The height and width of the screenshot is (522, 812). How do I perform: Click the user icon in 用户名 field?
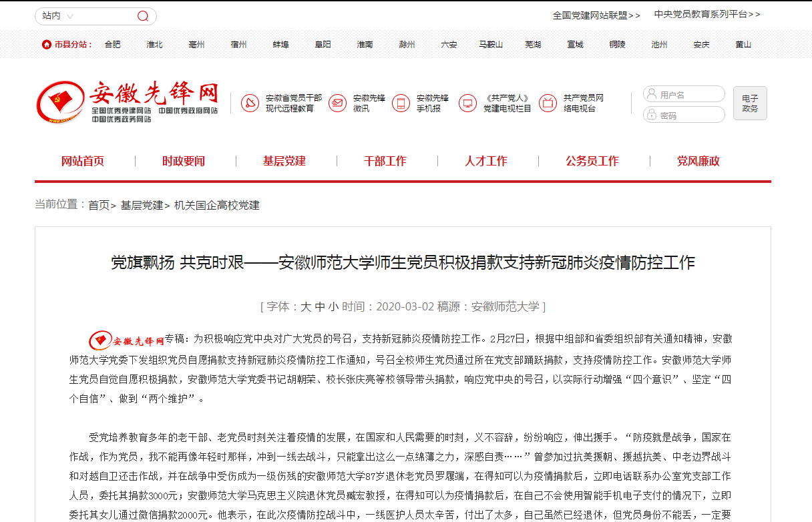[x=652, y=95]
